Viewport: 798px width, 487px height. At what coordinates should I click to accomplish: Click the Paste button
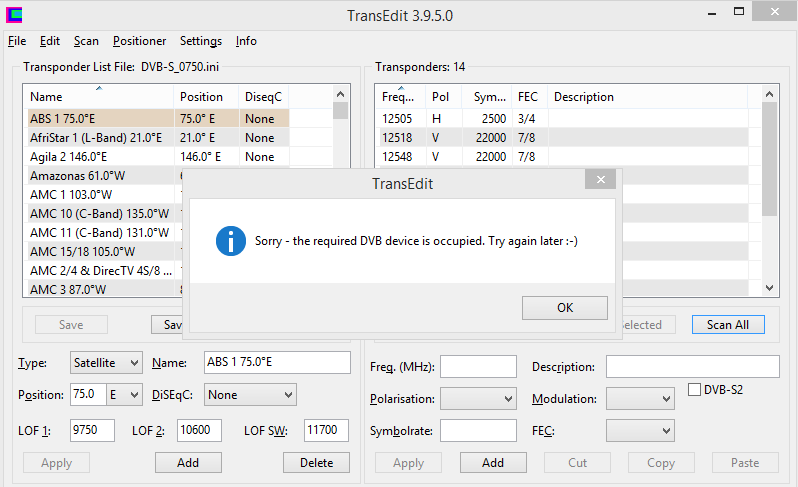tap(745, 463)
